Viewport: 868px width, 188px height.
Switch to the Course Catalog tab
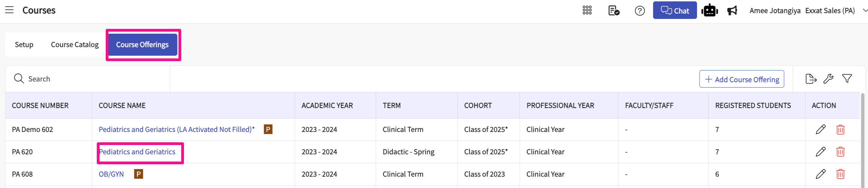(x=75, y=45)
